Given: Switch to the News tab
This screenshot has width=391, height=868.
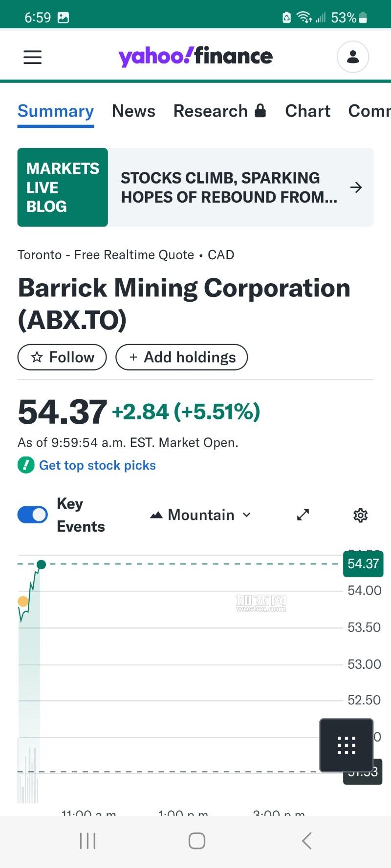Looking at the screenshot, I should coord(133,111).
